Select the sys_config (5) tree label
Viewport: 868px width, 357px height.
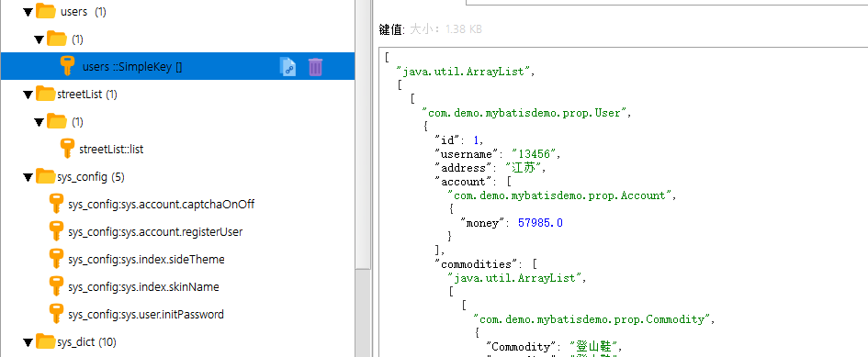91,177
